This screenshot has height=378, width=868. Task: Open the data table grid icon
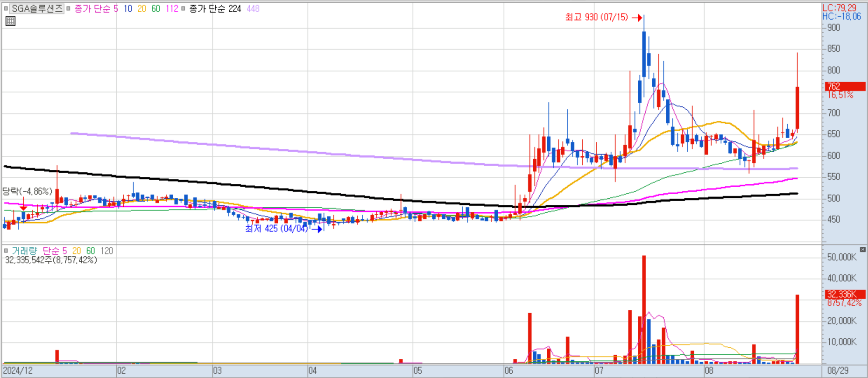[10, 21]
